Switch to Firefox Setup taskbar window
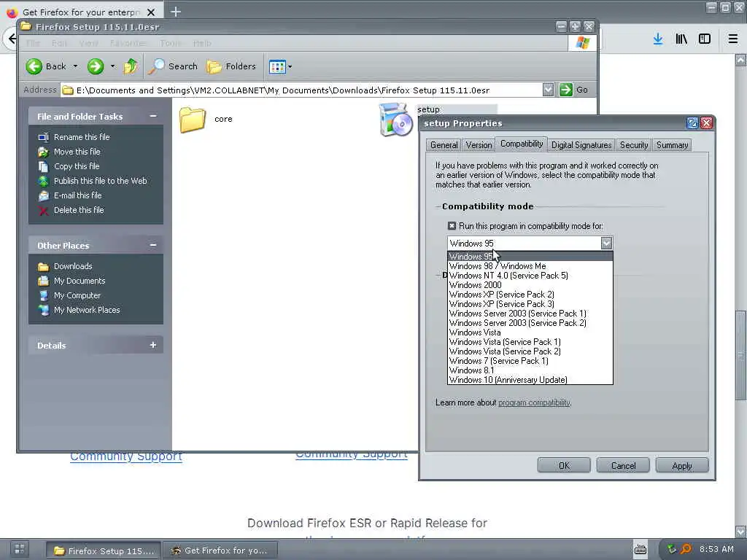Image resolution: width=747 pixels, height=560 pixels. pyautogui.click(x=104, y=551)
